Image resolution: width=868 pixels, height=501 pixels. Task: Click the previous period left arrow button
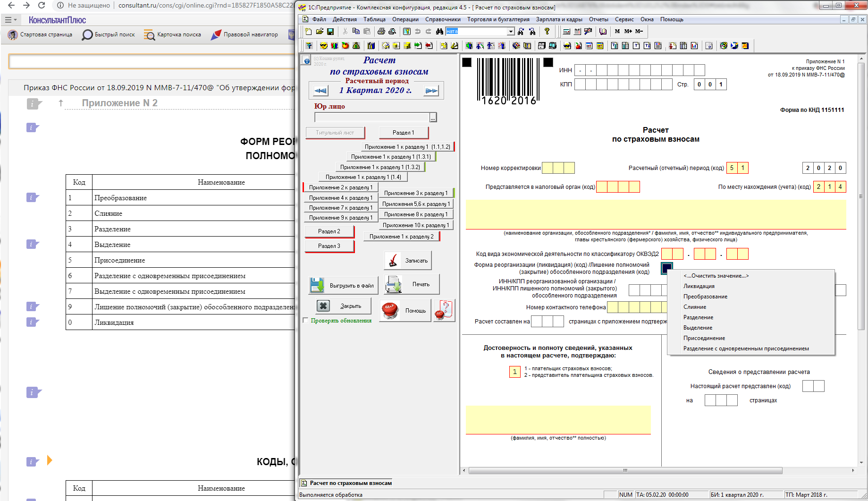[x=320, y=91]
